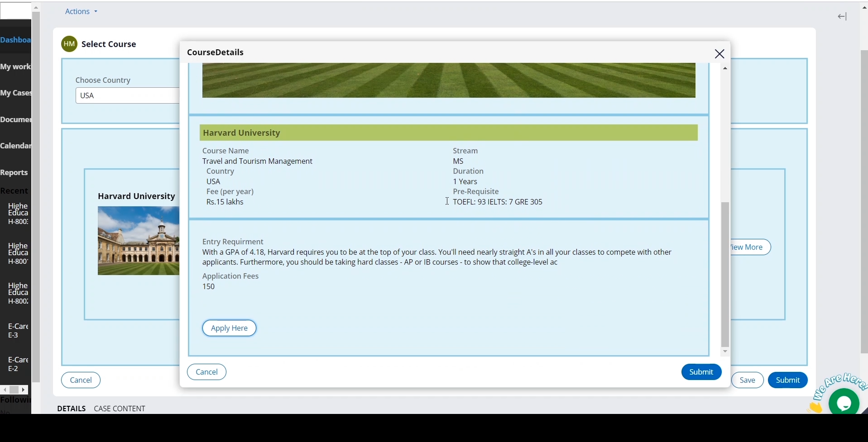Click the Application Fees value 150
This screenshot has width=868, height=442.
209,286
